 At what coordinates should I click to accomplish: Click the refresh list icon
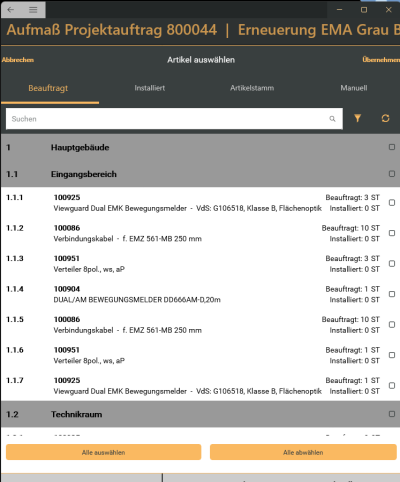click(x=385, y=118)
